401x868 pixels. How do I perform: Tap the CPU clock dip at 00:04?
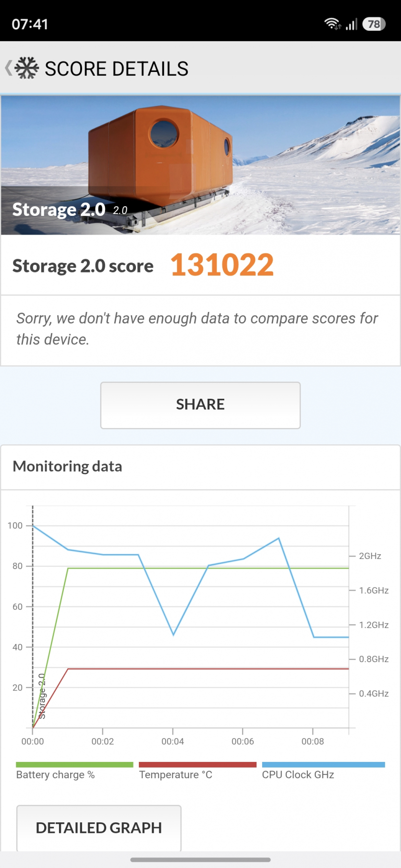(x=173, y=634)
